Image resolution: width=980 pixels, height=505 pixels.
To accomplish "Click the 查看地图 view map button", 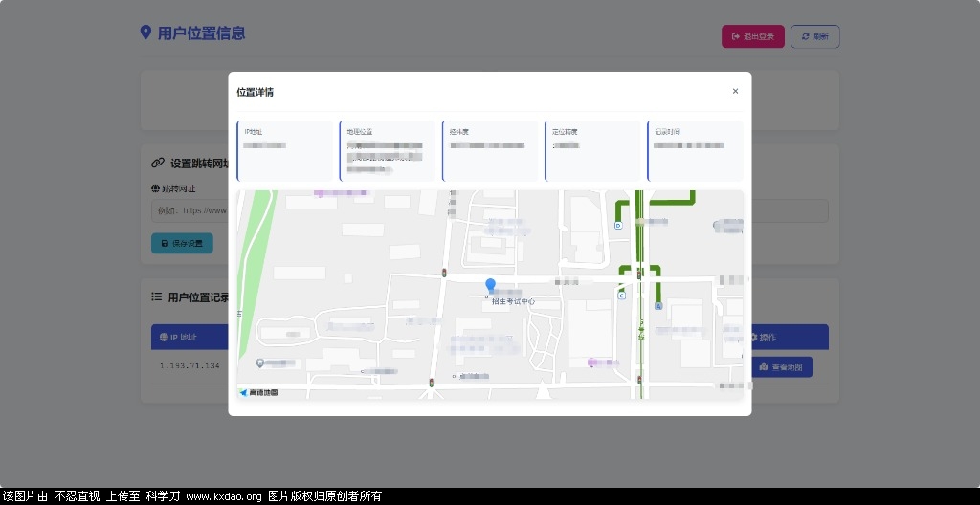I will point(781,367).
